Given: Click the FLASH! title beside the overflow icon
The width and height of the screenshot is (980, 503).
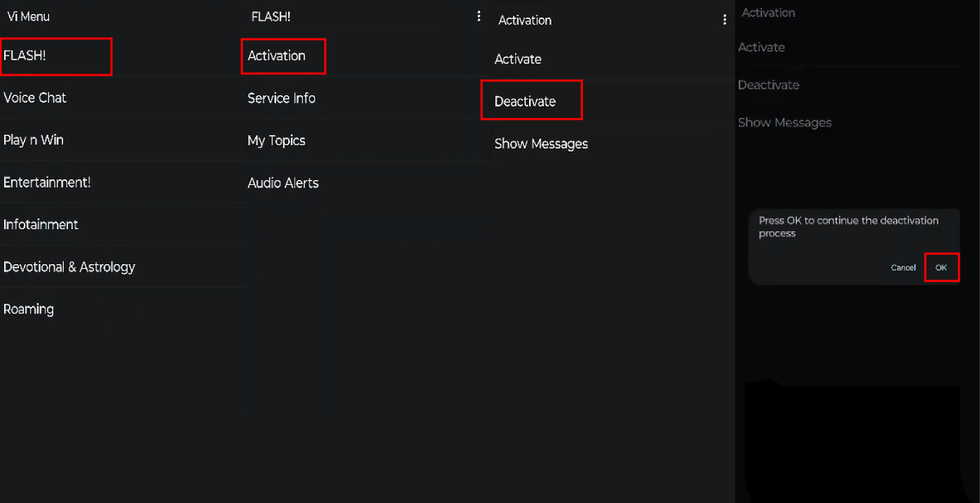Looking at the screenshot, I should point(271,16).
